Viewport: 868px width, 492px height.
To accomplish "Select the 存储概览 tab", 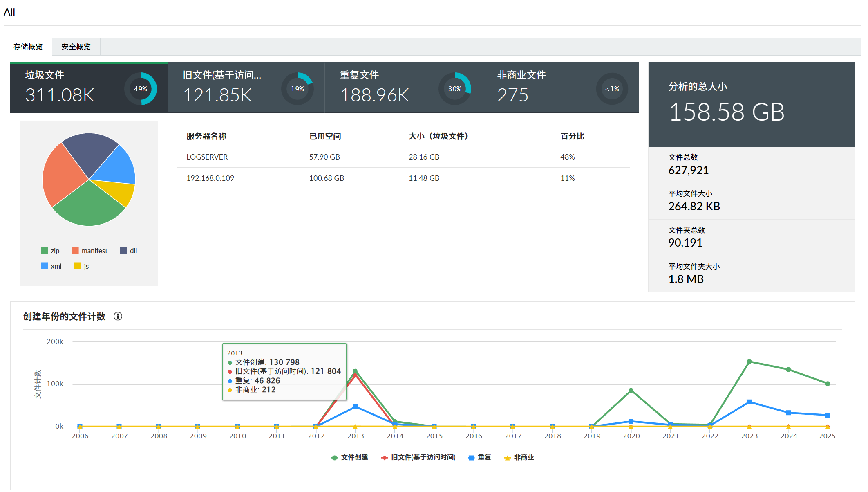I will [x=28, y=47].
